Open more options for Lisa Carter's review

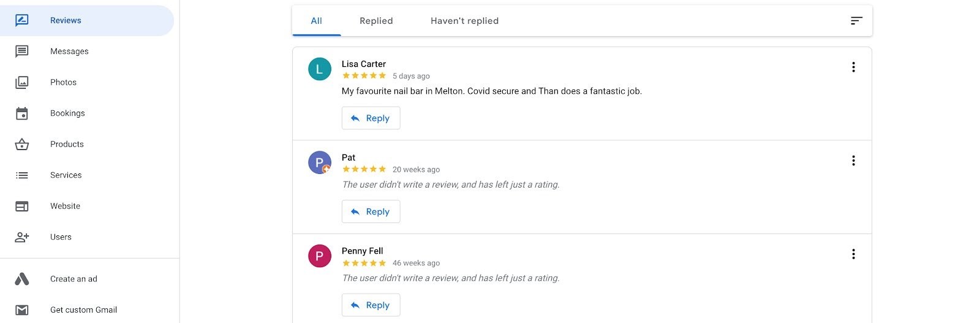(x=853, y=67)
